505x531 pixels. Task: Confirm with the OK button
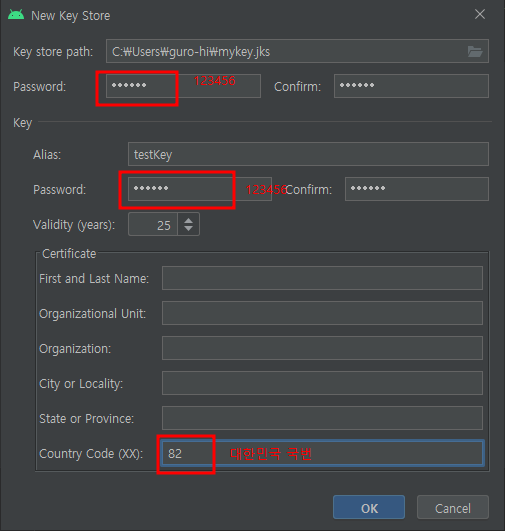coord(369,507)
